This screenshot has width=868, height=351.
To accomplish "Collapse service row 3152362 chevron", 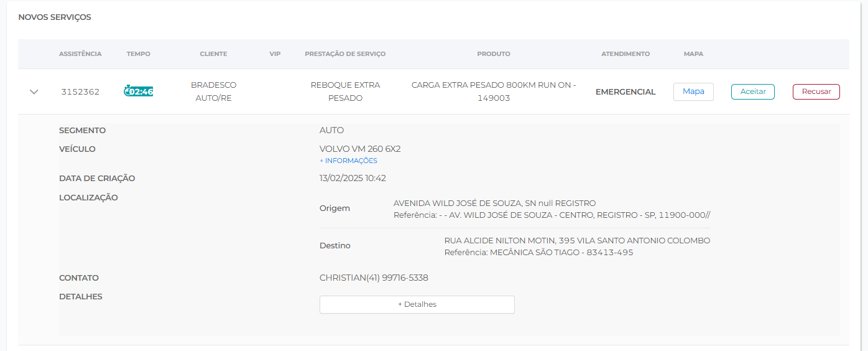I will click(x=34, y=91).
